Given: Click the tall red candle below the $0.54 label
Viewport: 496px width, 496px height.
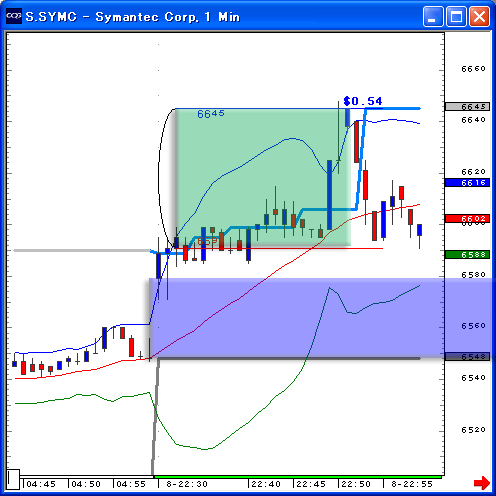Looking at the screenshot, I should click(356, 142).
